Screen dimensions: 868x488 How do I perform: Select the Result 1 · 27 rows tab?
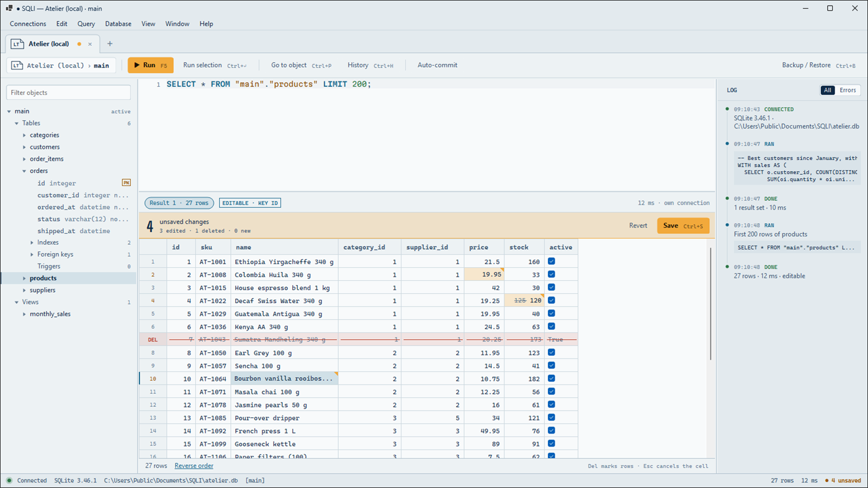[x=179, y=203]
